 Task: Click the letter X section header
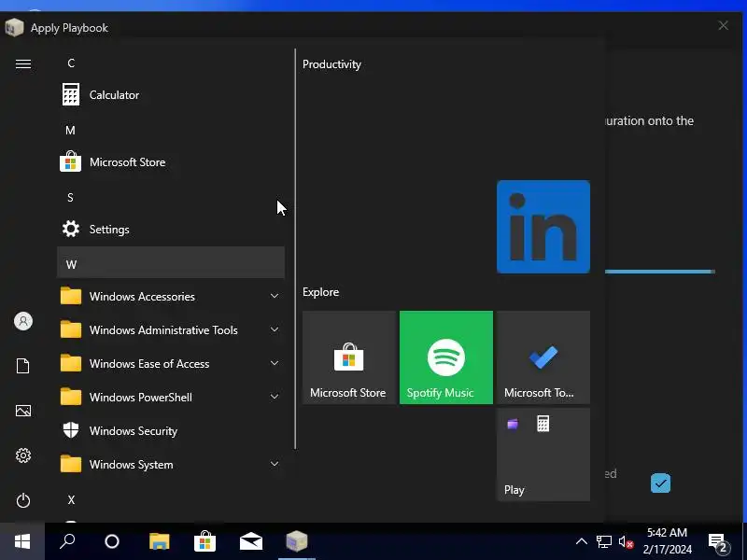(x=71, y=499)
